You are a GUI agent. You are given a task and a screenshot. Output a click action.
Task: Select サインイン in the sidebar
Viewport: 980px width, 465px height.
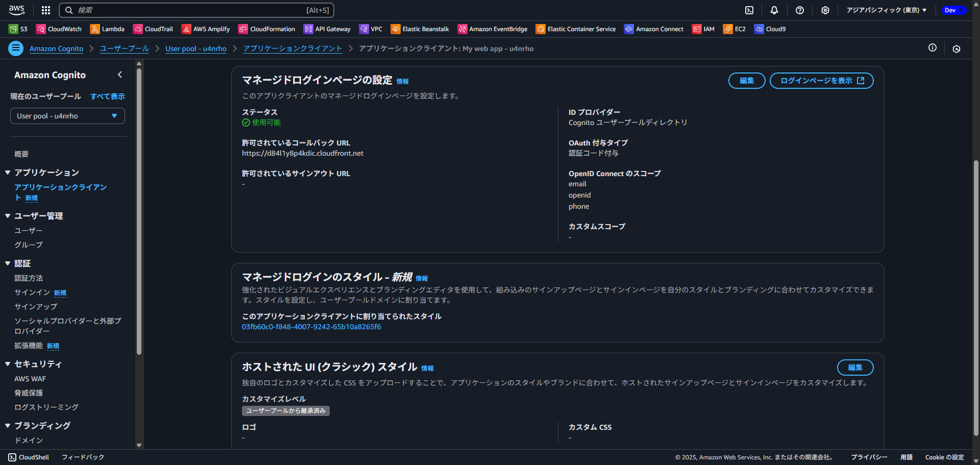pos(32,292)
